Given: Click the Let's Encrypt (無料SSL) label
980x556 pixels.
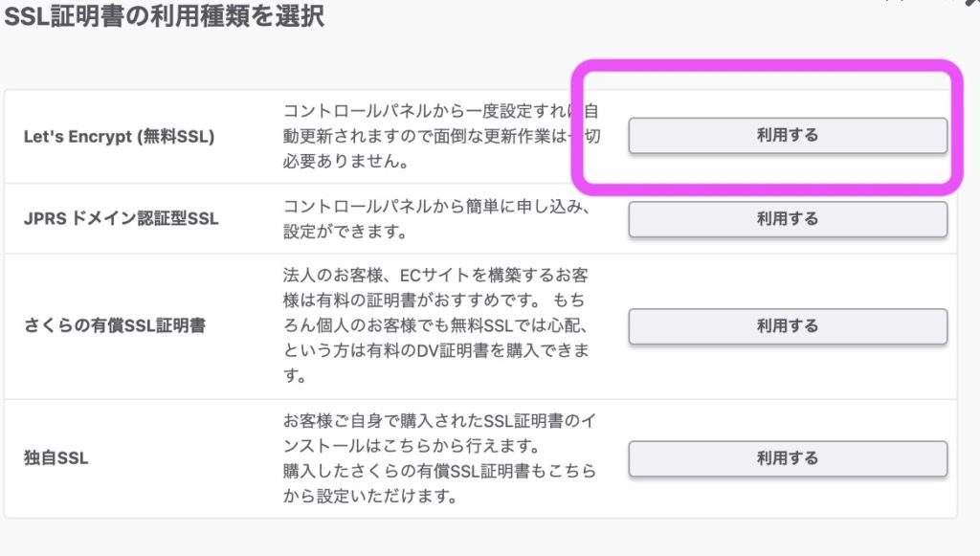Looking at the screenshot, I should [119, 136].
